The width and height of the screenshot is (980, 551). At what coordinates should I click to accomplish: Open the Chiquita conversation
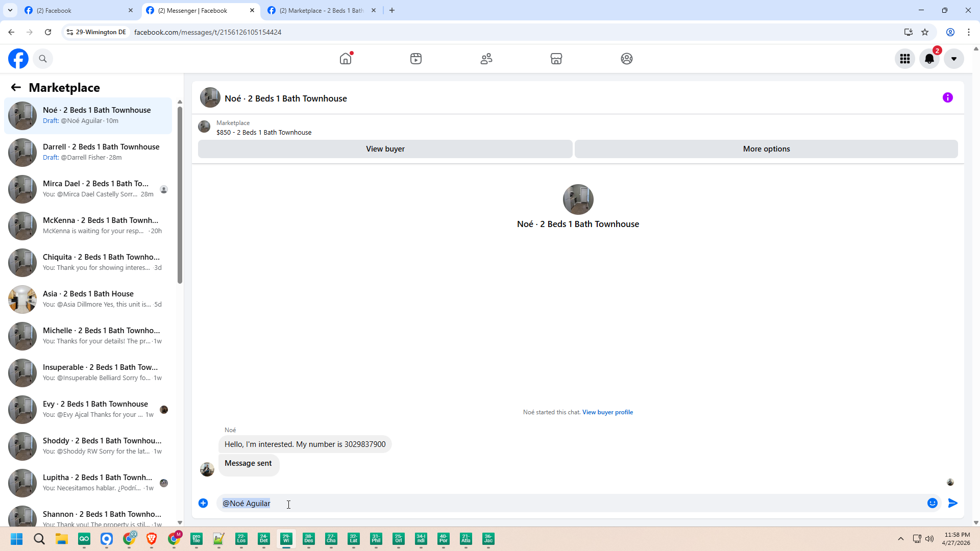(x=88, y=263)
